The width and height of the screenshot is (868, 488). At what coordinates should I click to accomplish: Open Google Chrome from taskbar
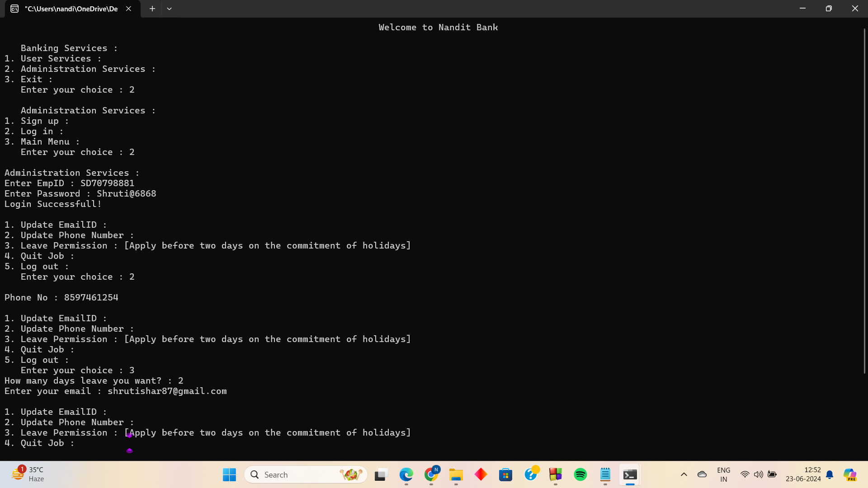[x=431, y=474]
